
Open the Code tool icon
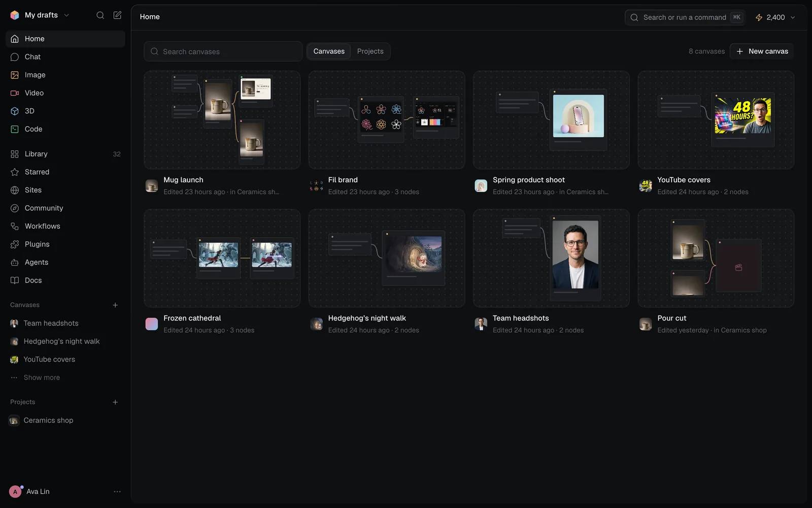click(15, 129)
